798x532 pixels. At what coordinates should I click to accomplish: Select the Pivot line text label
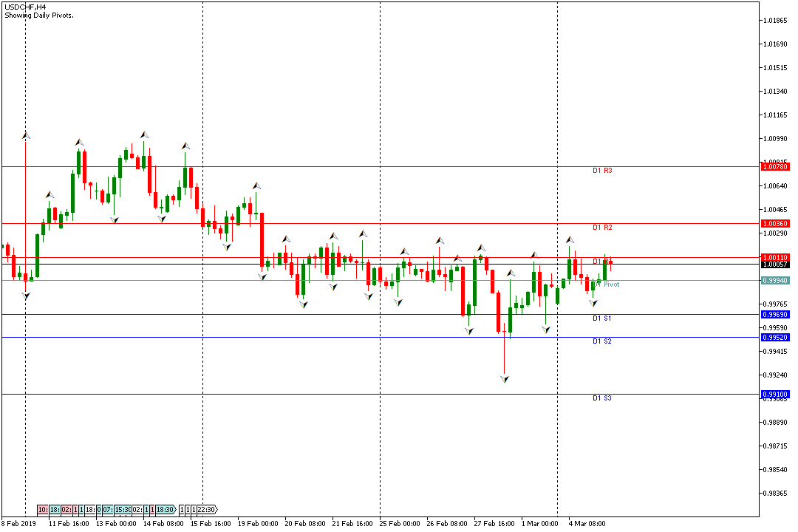611,284
